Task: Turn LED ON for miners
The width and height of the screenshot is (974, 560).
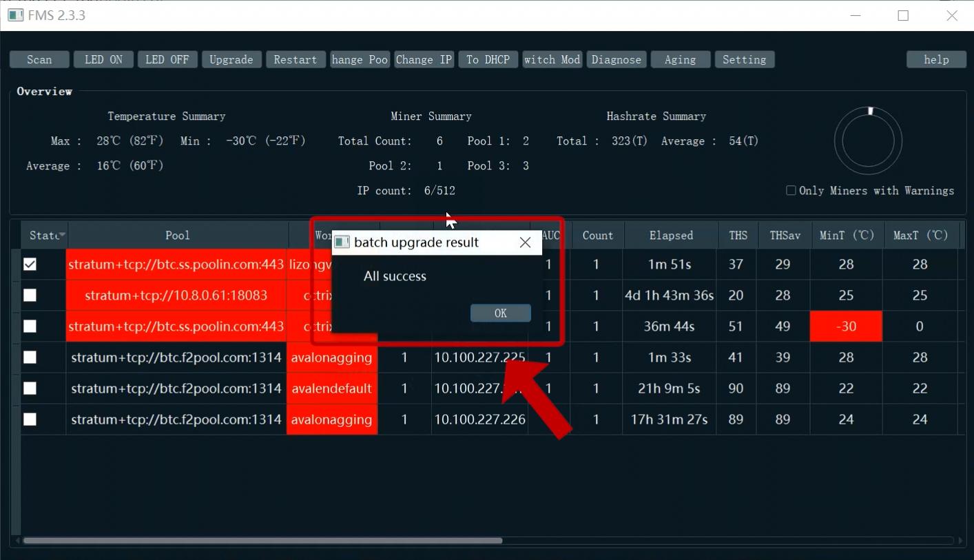Action: (x=103, y=60)
